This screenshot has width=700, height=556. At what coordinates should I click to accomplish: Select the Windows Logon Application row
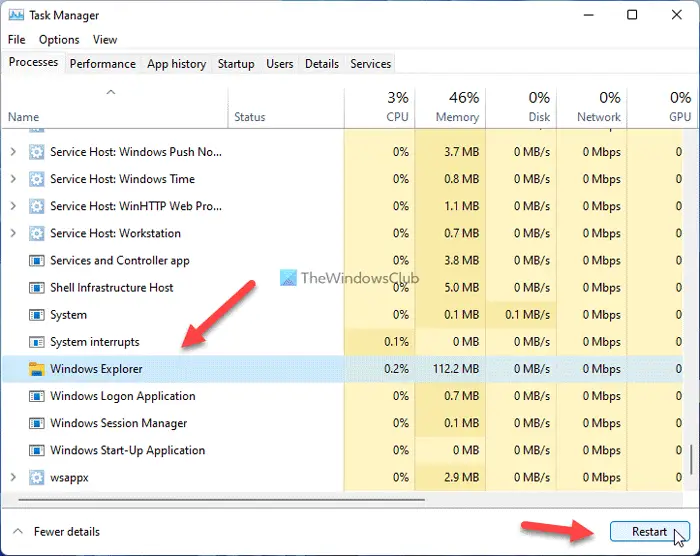click(342, 396)
